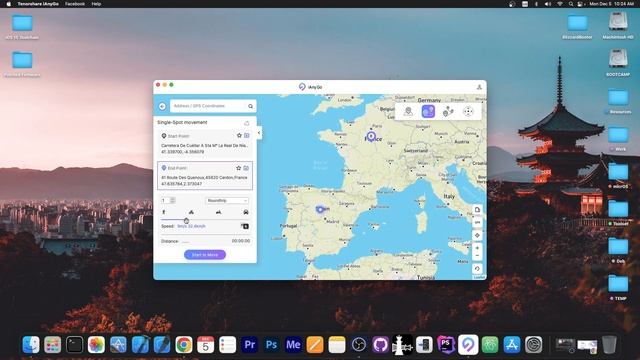Open iAnyGo icon in the dock
640x360 pixels.
(468, 345)
